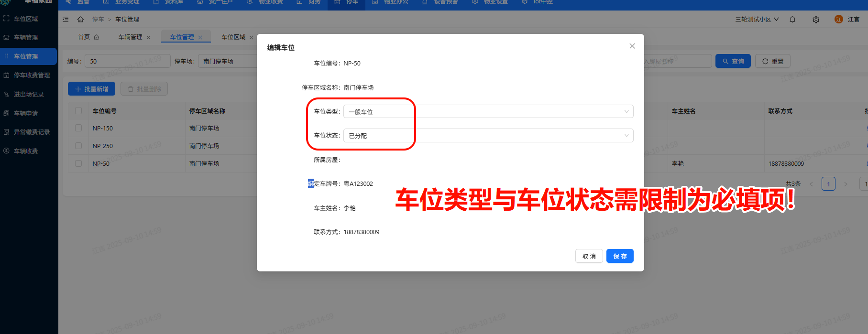
Task: Click the 车辆申请 sidebar icon
Action: coord(6,113)
